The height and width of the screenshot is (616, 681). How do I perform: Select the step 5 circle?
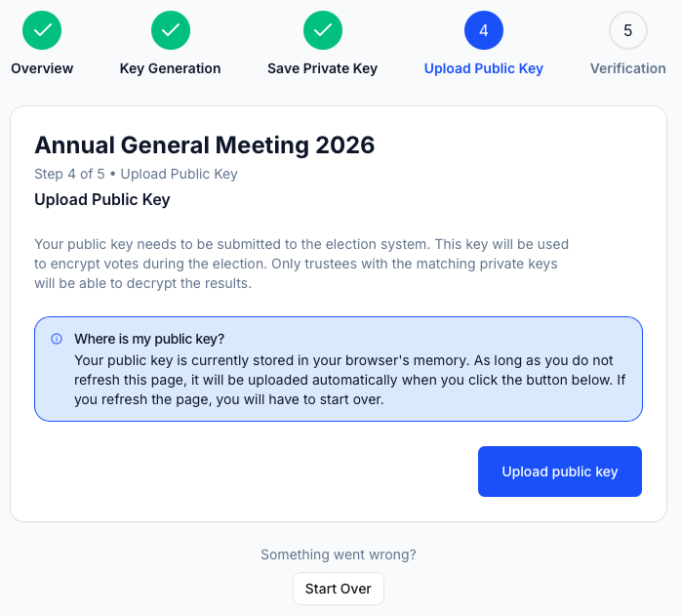pos(628,30)
